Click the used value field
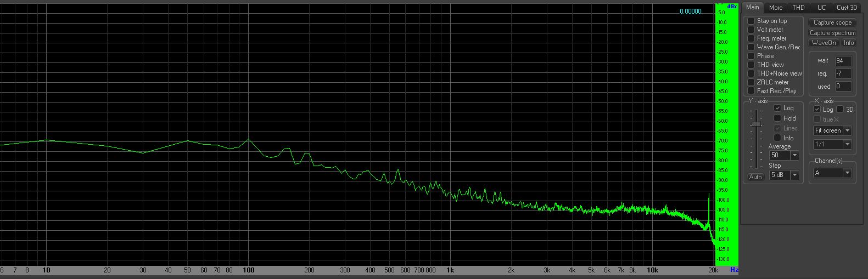Image resolution: width=868 pixels, height=279 pixels. [843, 86]
